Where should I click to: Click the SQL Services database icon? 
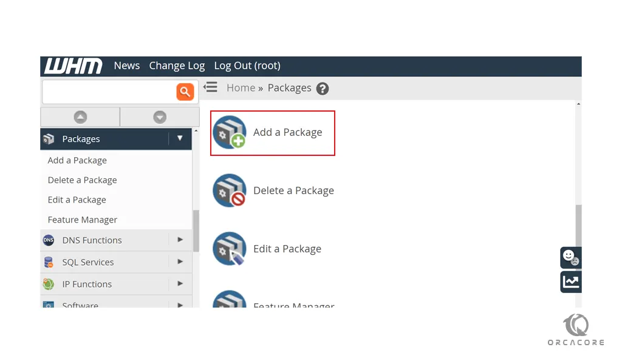(x=49, y=262)
